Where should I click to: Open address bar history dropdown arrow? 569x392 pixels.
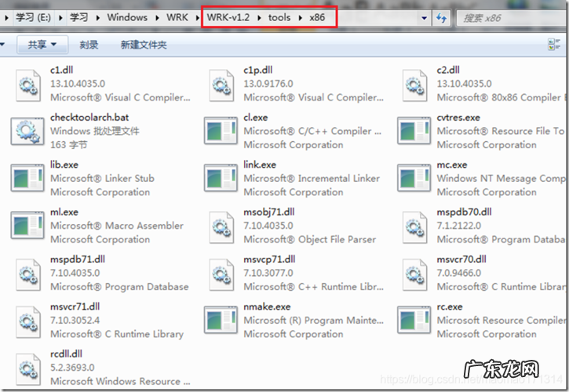tap(424, 18)
